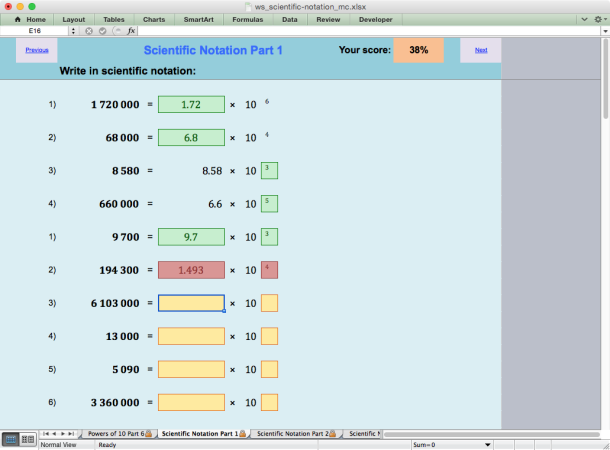This screenshot has width=610, height=450.
Task: Select the answer box for 5 090
Action: click(191, 369)
